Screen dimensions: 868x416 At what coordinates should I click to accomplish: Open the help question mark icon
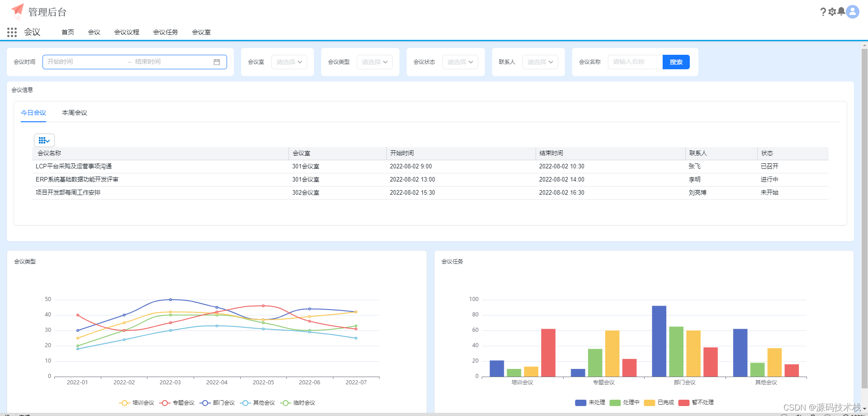[823, 12]
